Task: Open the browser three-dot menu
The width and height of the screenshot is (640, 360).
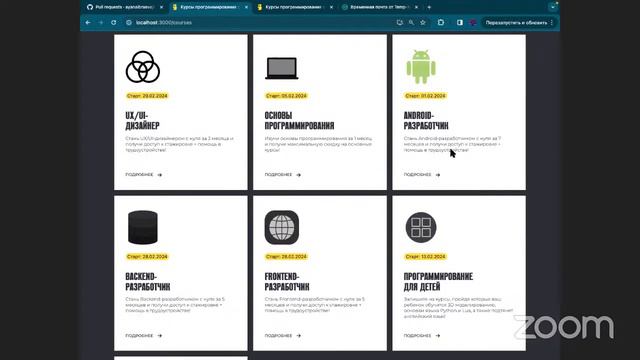Action: [552, 22]
